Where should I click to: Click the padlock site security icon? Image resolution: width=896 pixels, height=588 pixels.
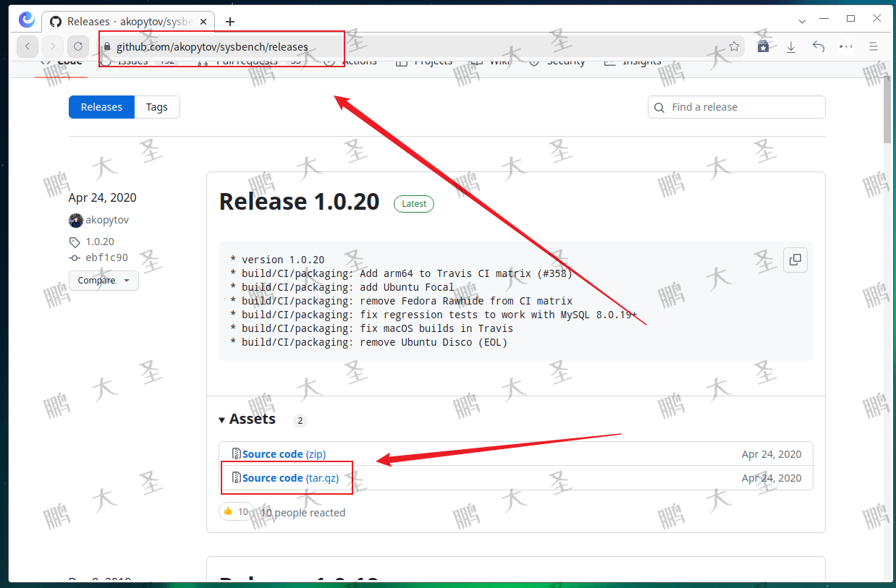click(x=107, y=47)
